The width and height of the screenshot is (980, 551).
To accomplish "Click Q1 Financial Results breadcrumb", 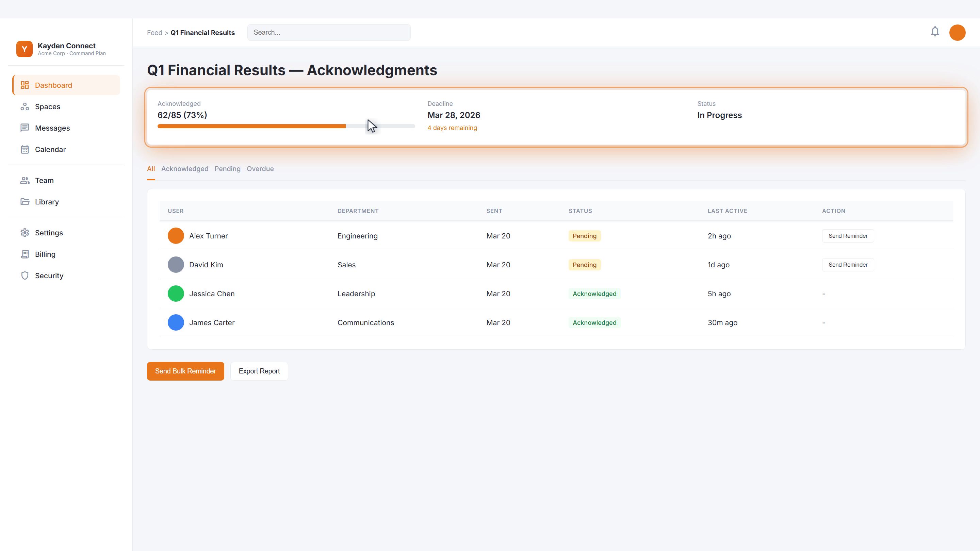I will click(203, 33).
